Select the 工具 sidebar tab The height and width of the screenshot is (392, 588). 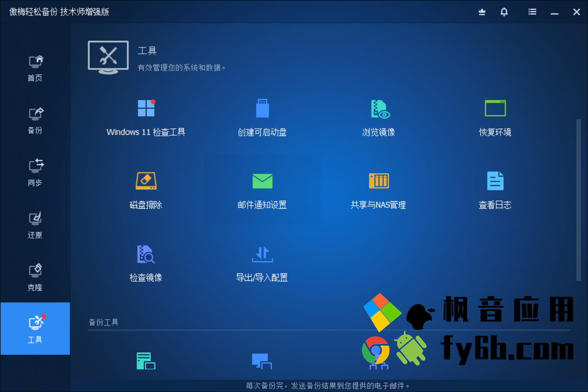[35, 328]
